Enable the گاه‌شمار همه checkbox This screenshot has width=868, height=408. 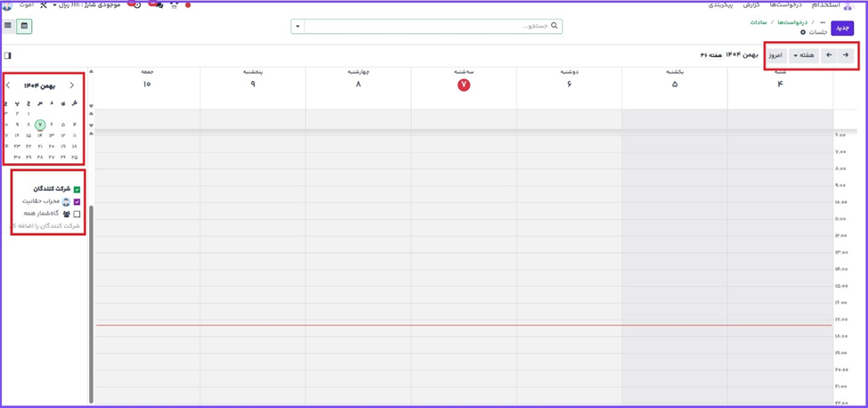(77, 214)
